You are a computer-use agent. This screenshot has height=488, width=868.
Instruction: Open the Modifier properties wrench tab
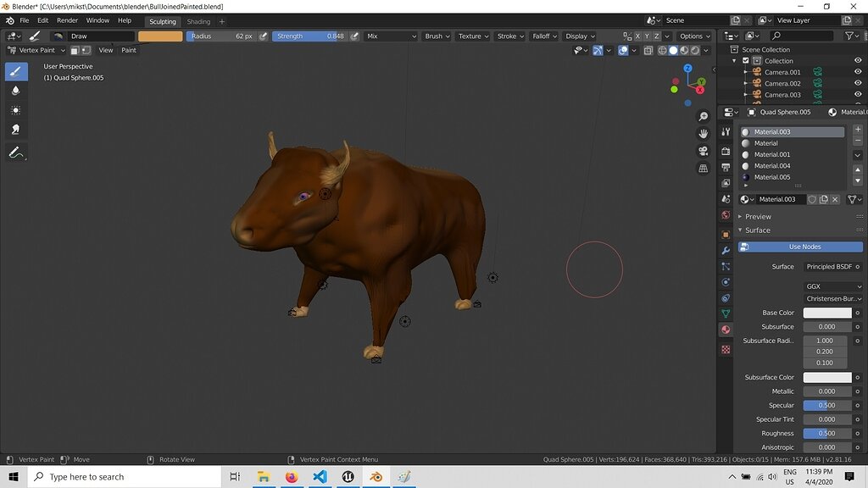coord(726,251)
